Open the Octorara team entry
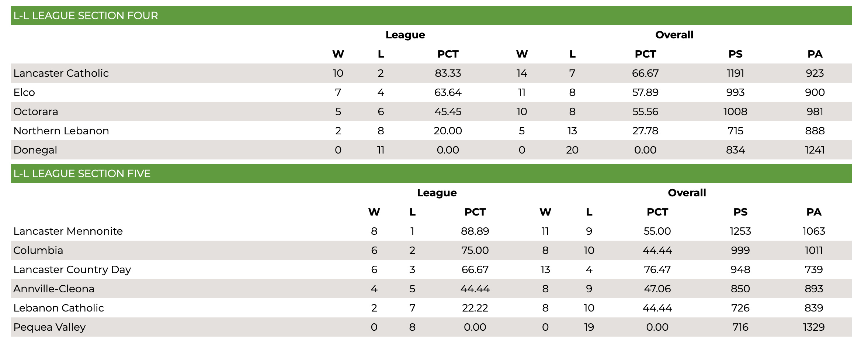The image size is (868, 344). click(36, 111)
